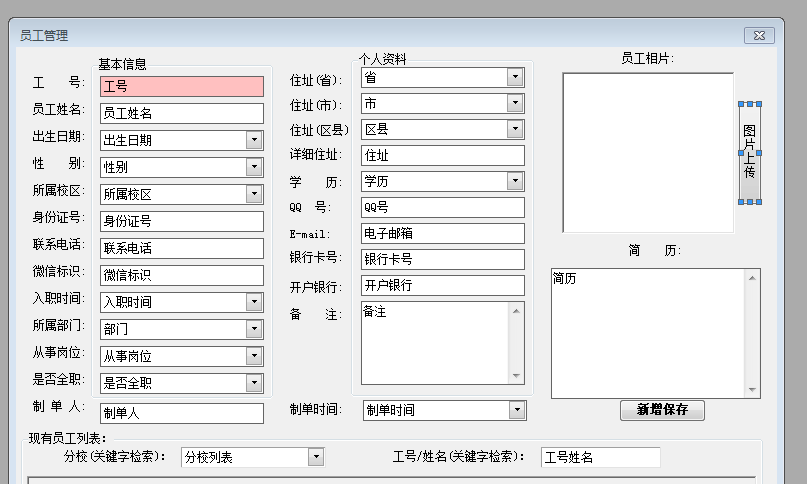Open the 从事岗位 dropdown arrow
807x484 pixels.
point(254,356)
